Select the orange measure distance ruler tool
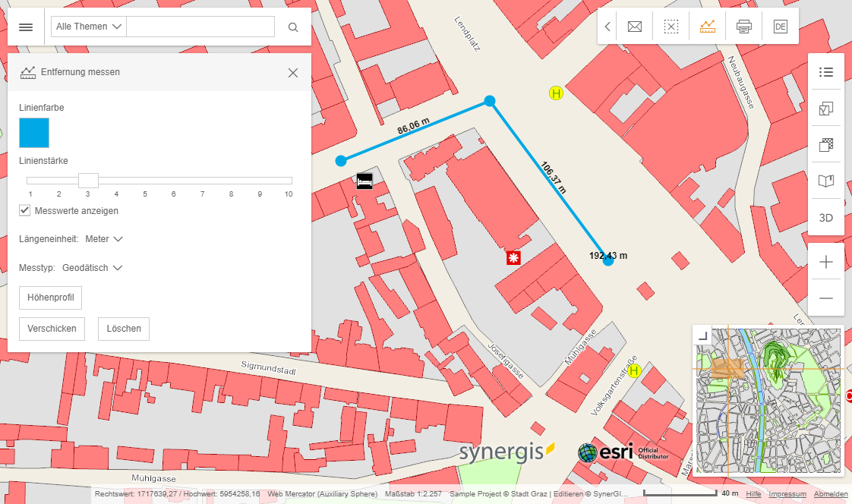The width and height of the screenshot is (852, 504). (x=707, y=26)
